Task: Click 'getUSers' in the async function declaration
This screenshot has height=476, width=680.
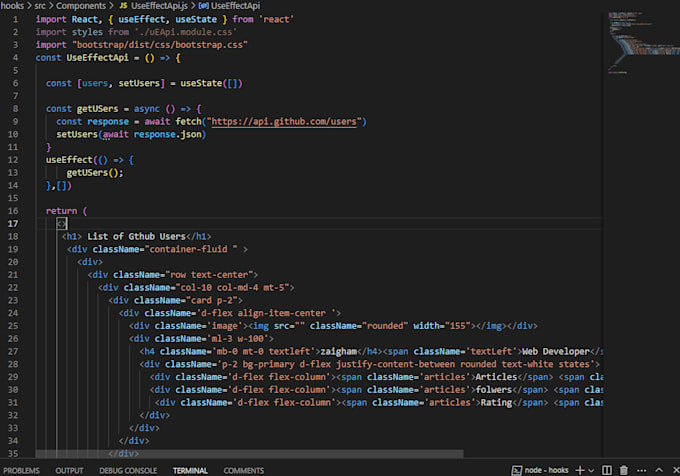Action: [98, 109]
